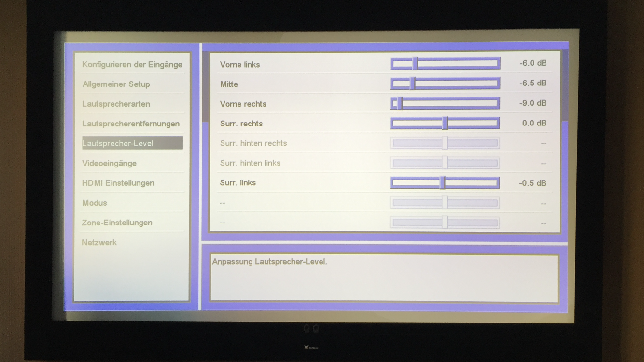
Task: Choose HDMI Einstellungen from sidebar
Action: [x=118, y=183]
